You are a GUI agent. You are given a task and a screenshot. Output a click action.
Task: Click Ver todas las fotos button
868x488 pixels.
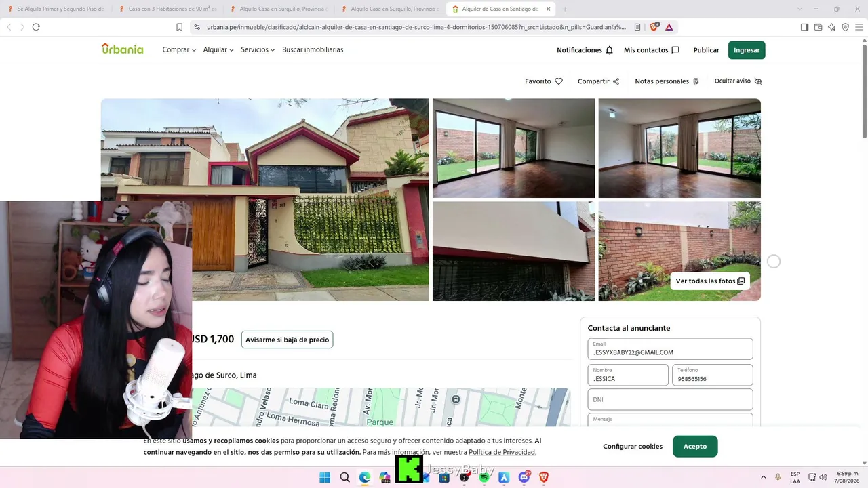pyautogui.click(x=710, y=281)
